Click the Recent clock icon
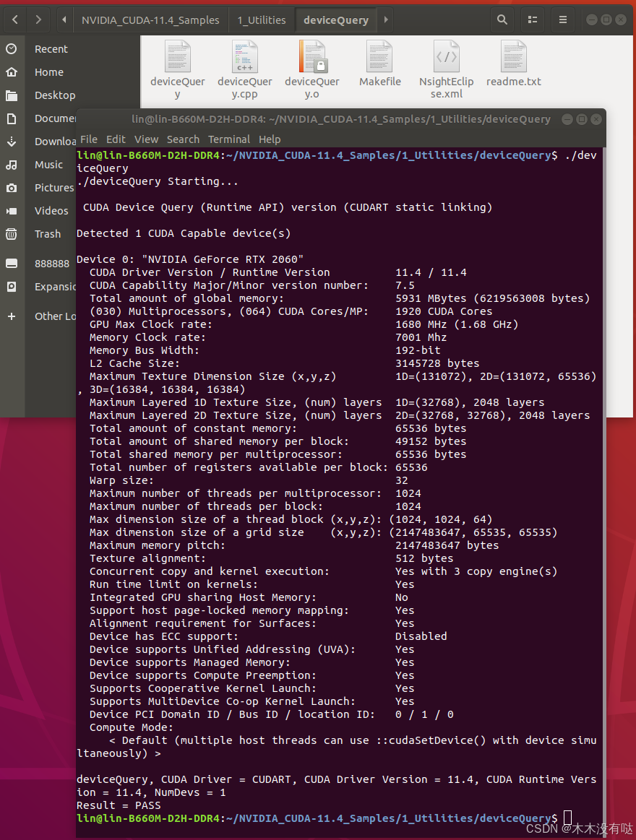 coord(12,49)
